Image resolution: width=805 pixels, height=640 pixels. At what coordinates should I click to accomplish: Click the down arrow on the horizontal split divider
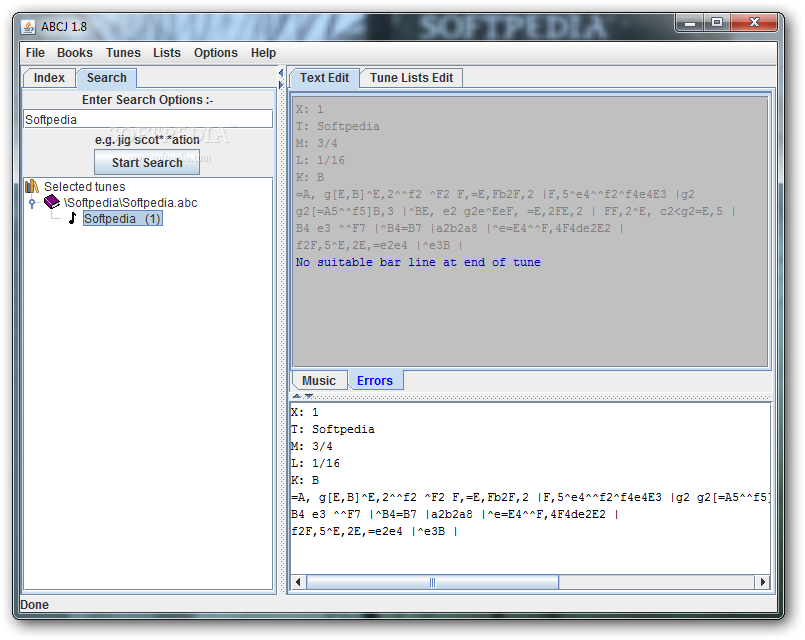tap(309, 396)
